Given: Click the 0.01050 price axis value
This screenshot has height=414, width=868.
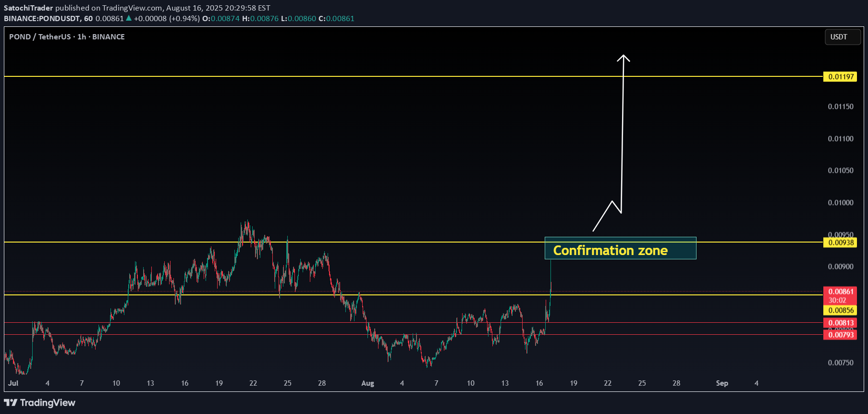Looking at the screenshot, I should click(841, 170).
